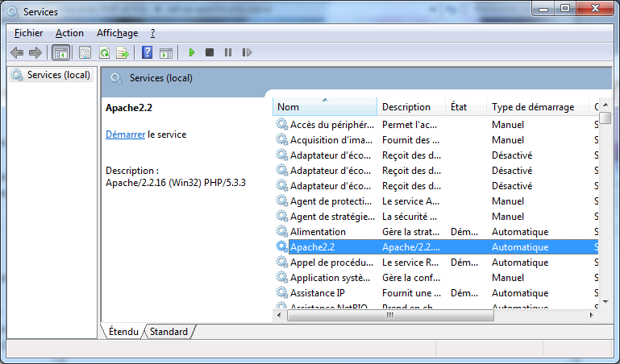Open the ? help menu
The height and width of the screenshot is (364, 620).
tap(152, 33)
